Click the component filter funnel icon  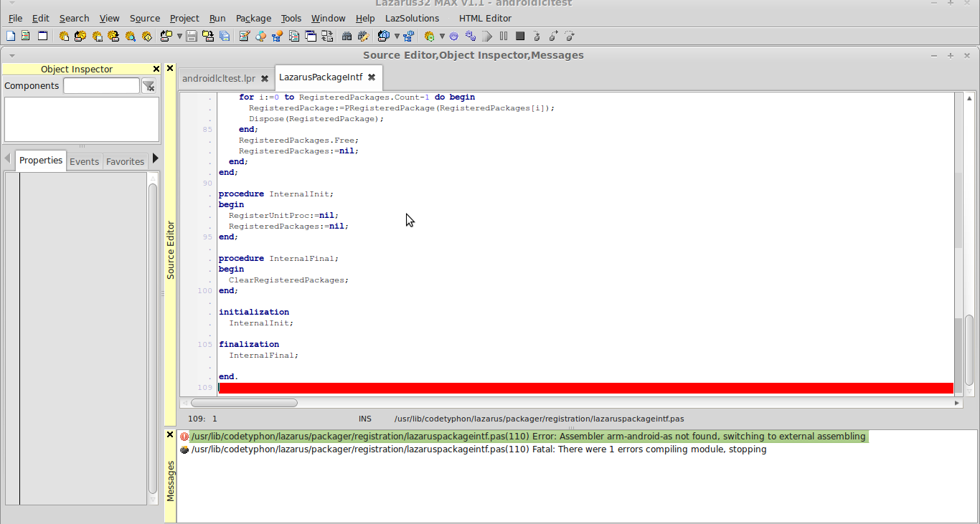(149, 86)
